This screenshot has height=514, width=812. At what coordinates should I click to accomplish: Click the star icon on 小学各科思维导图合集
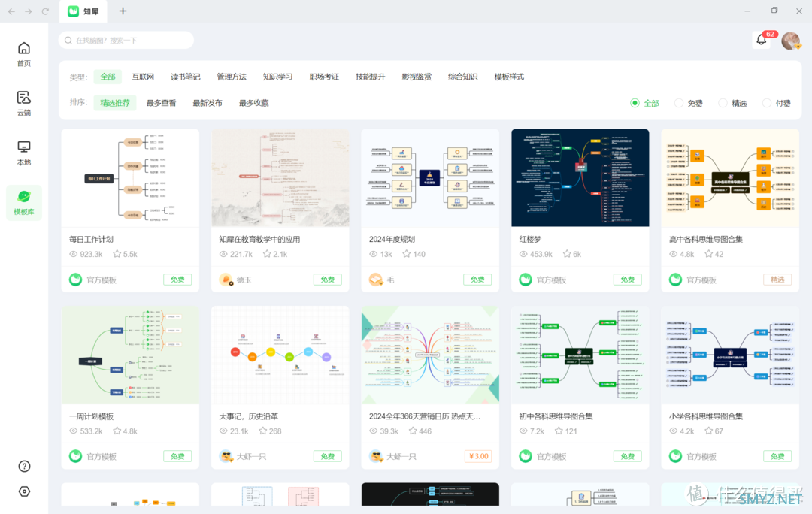[x=708, y=431]
